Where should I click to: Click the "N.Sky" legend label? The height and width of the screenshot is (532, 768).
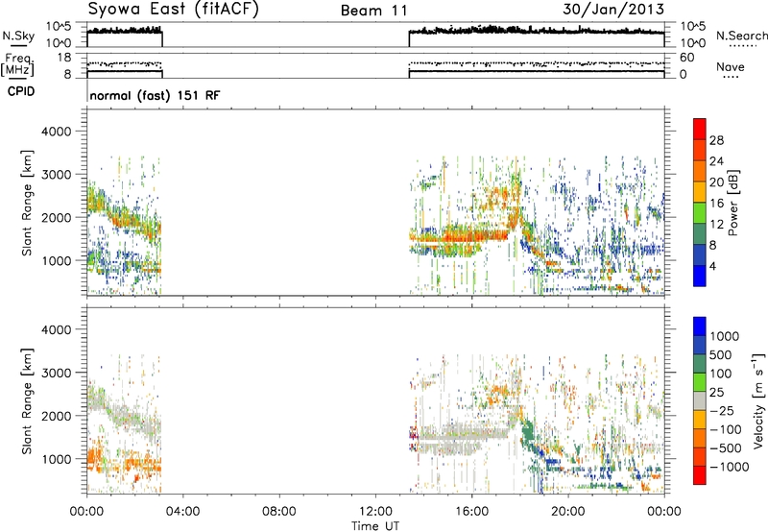[18, 36]
